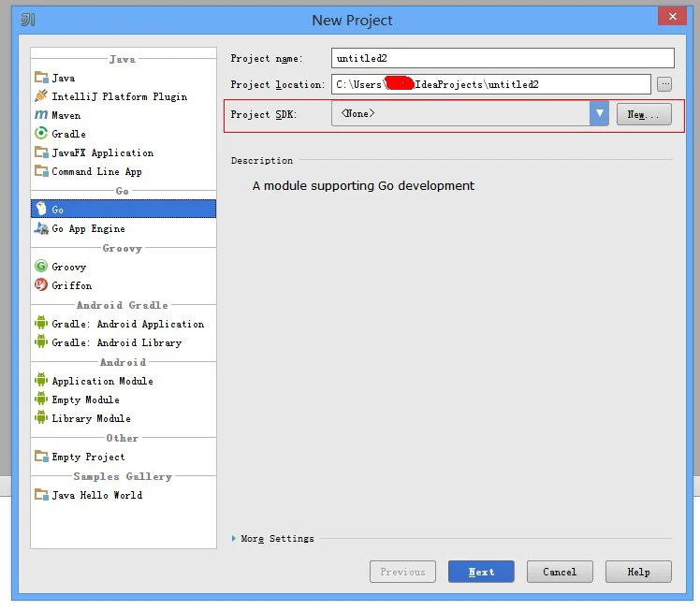700x610 pixels.
Task: Choose Gradle: Android Application entry
Action: click(x=128, y=324)
